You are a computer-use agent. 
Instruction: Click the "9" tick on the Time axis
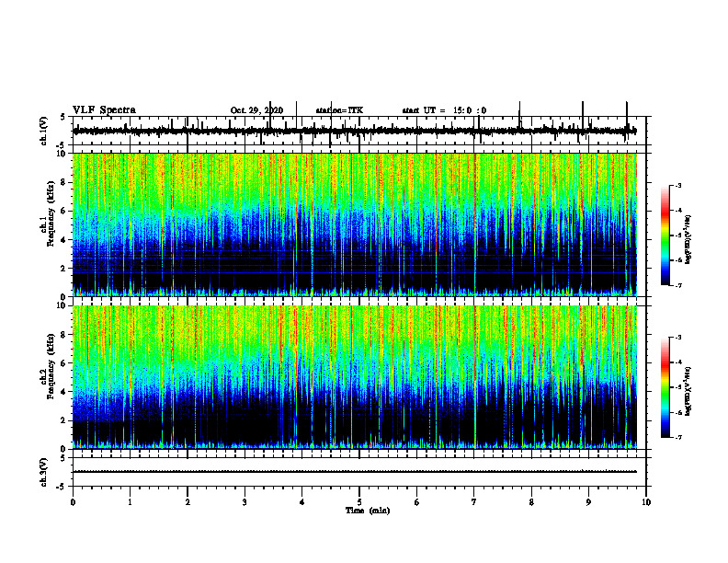(588, 502)
